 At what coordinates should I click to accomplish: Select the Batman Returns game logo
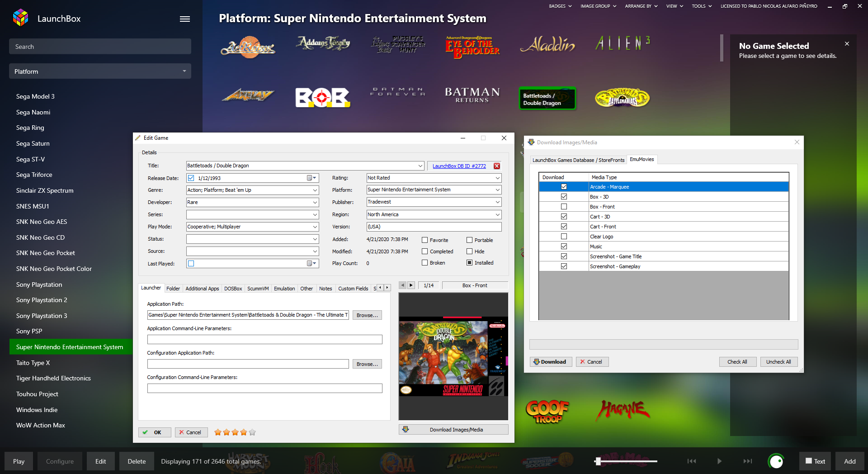472,95
